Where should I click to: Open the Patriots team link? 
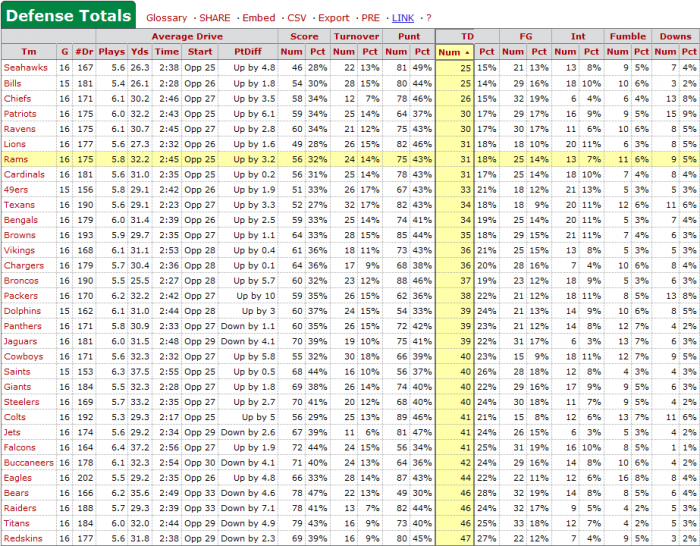click(x=20, y=113)
